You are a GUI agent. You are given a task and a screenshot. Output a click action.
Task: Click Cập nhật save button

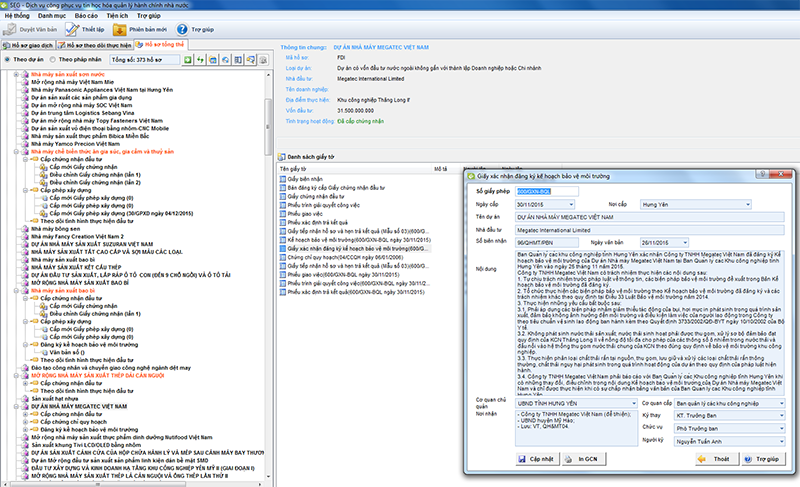click(x=537, y=459)
